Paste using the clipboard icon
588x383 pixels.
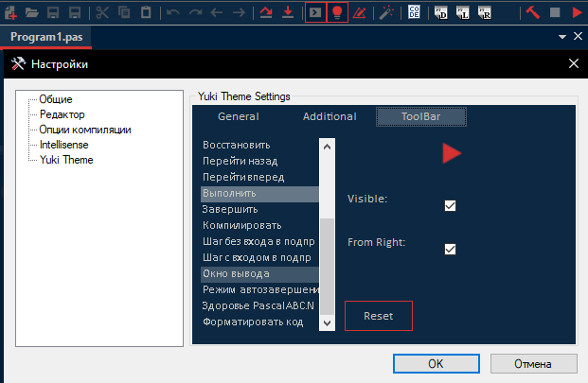(x=146, y=12)
